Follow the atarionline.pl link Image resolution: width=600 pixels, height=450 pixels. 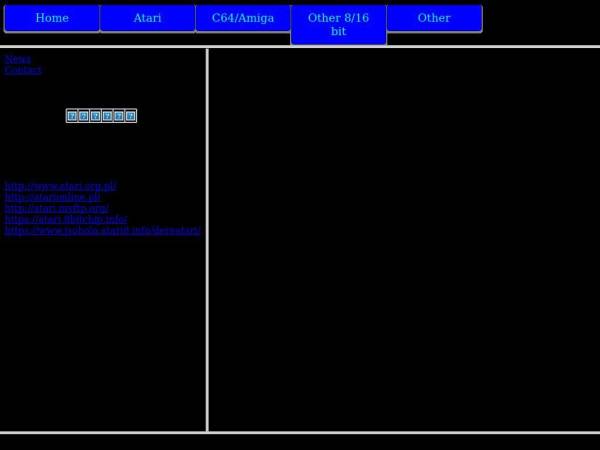[52, 197]
